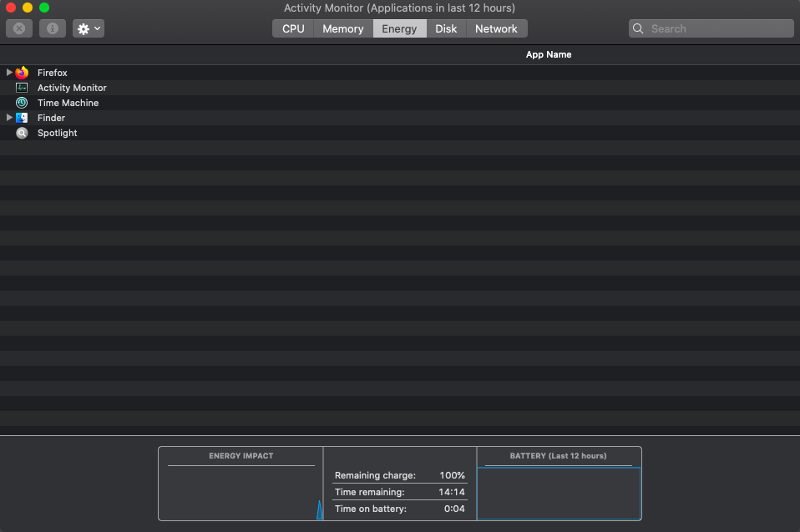Minimize the window with the yellow button
800x532 pixels.
28,8
